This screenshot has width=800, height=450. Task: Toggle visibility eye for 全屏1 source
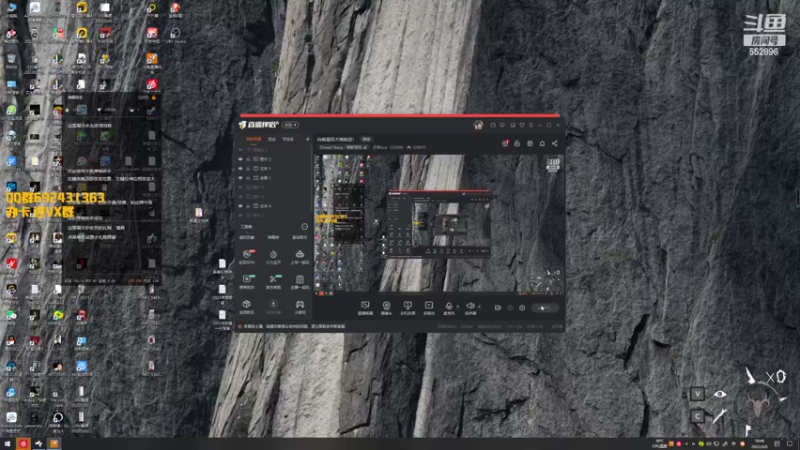(x=240, y=178)
